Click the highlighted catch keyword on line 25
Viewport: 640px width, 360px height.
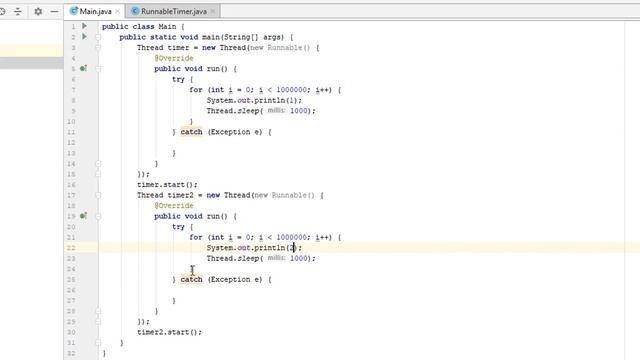point(191,279)
